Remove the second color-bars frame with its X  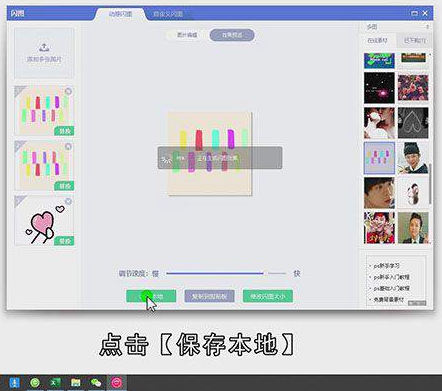pyautogui.click(x=68, y=146)
